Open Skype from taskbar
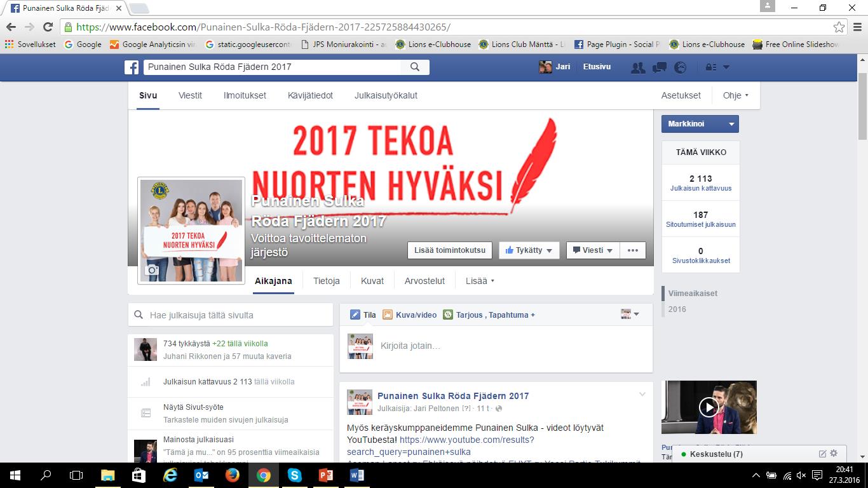The image size is (868, 488). click(x=294, y=475)
